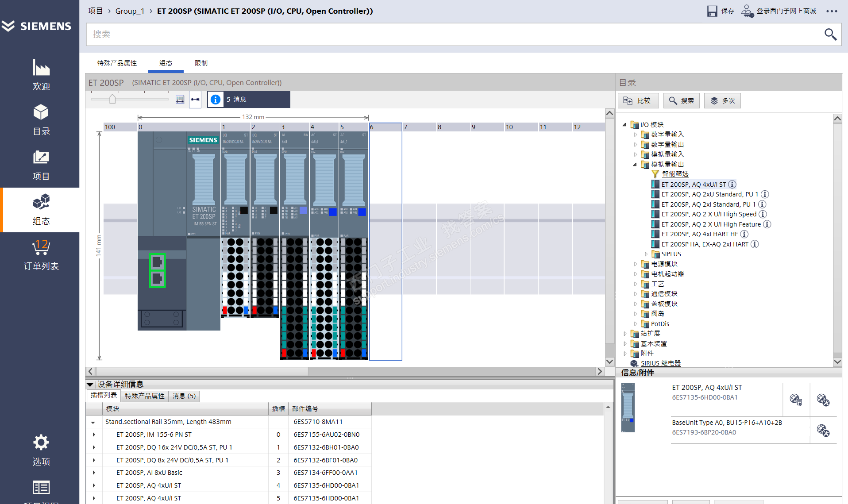The image size is (848, 504).
Task: Open info for ET 200SP AQ 4xU/I ST
Action: (x=732, y=185)
